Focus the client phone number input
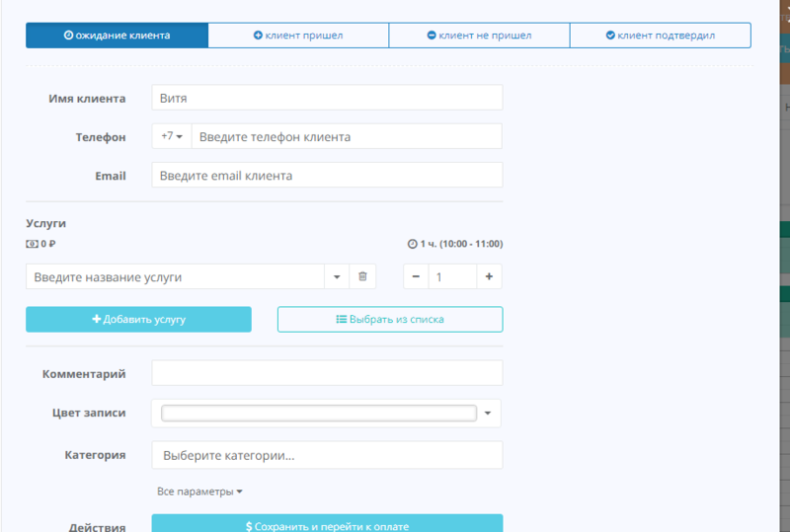 pos(346,136)
